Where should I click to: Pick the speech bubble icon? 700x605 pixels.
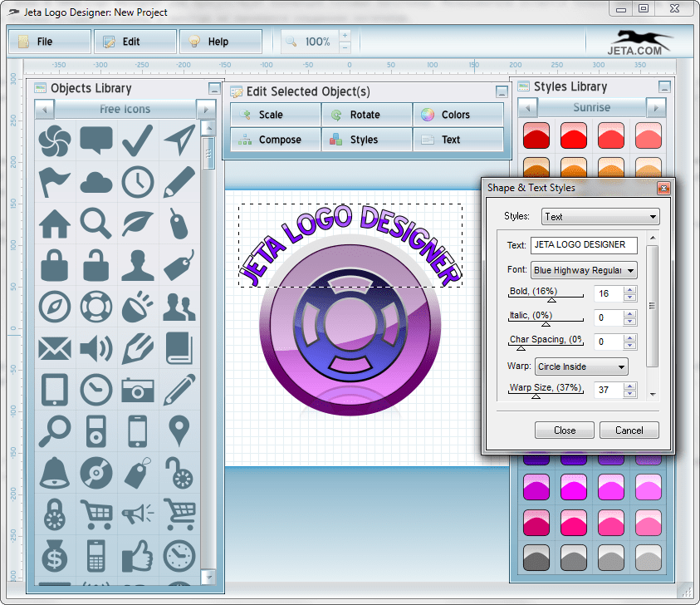tap(96, 140)
